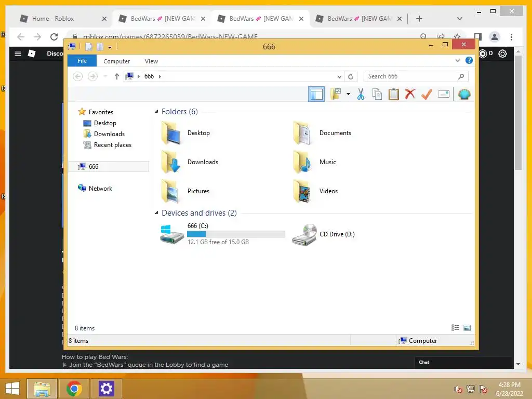Select the Downloads folder in main pane
Viewport: 532px width, 399px height.
(x=190, y=162)
